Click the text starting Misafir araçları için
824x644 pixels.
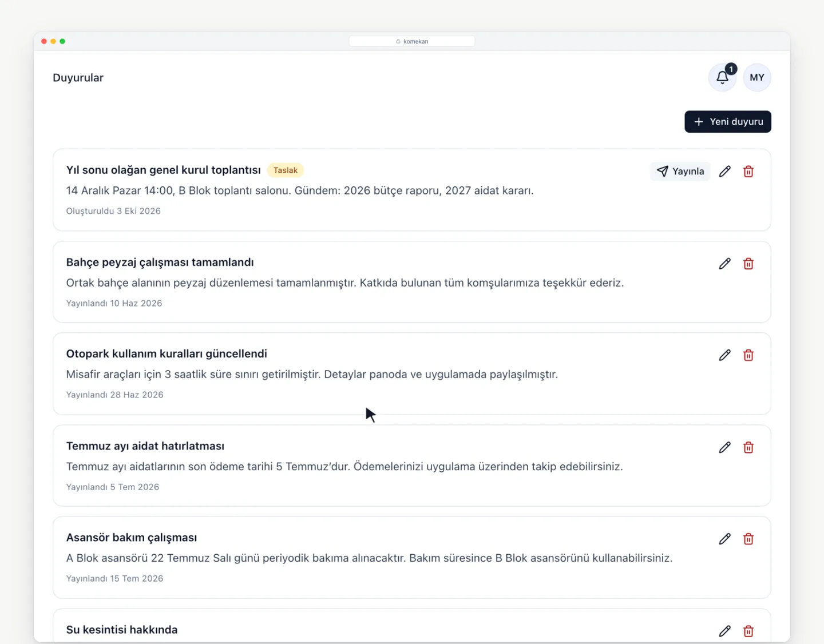point(312,374)
